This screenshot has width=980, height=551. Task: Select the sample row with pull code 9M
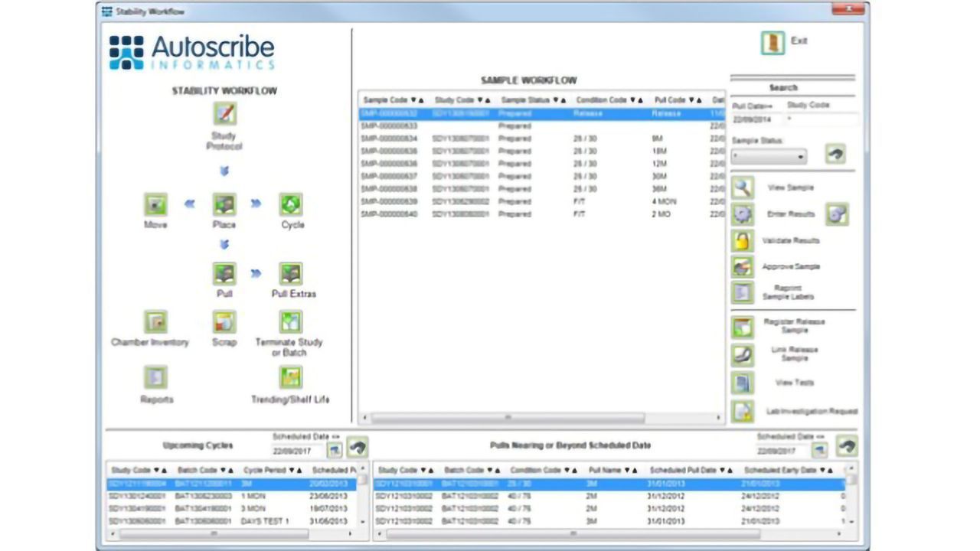tap(541, 139)
